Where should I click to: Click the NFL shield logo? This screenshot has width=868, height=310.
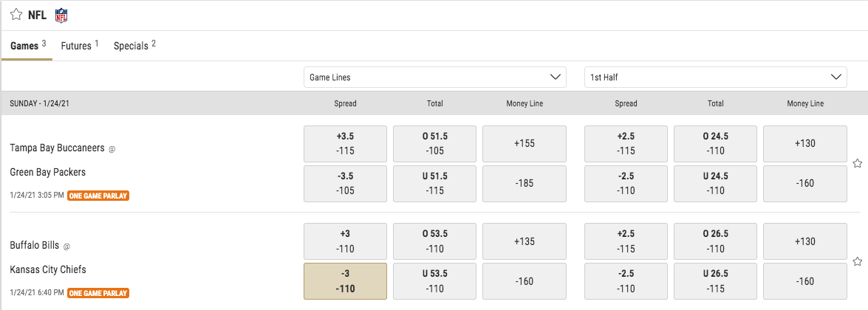(61, 15)
